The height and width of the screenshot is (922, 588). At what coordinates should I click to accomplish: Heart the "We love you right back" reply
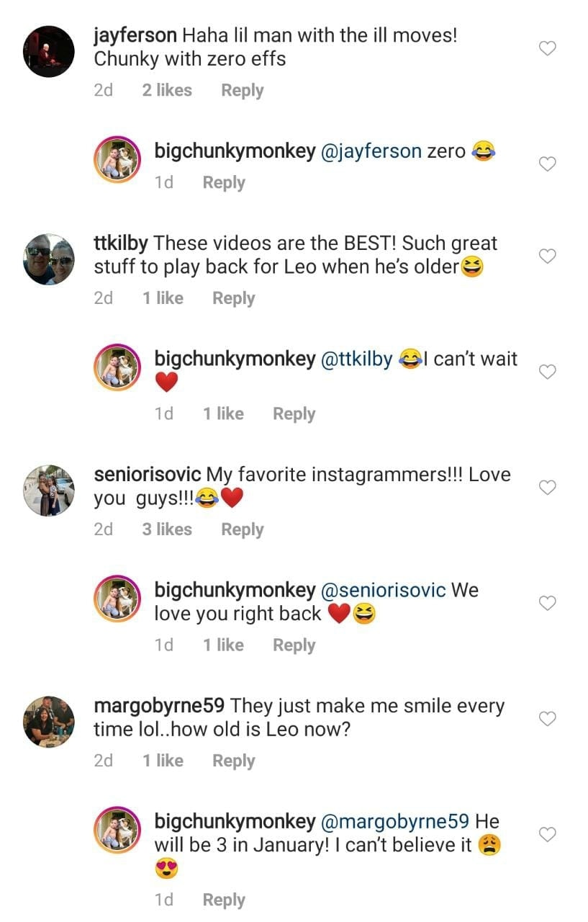(548, 603)
